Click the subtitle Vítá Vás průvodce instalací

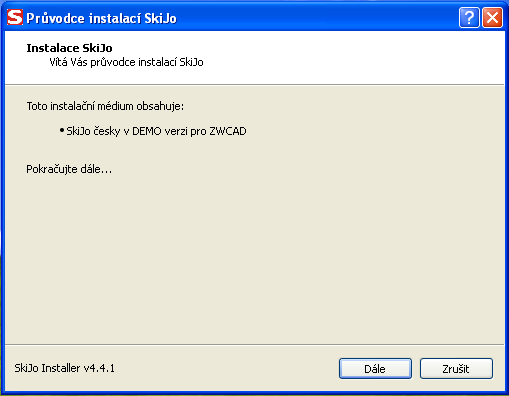(x=114, y=62)
